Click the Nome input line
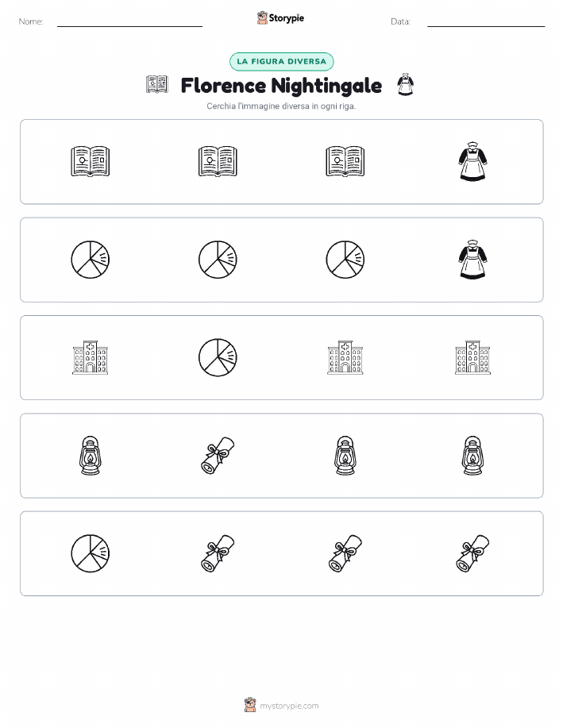The image size is (563, 728). pyautogui.click(x=129, y=22)
